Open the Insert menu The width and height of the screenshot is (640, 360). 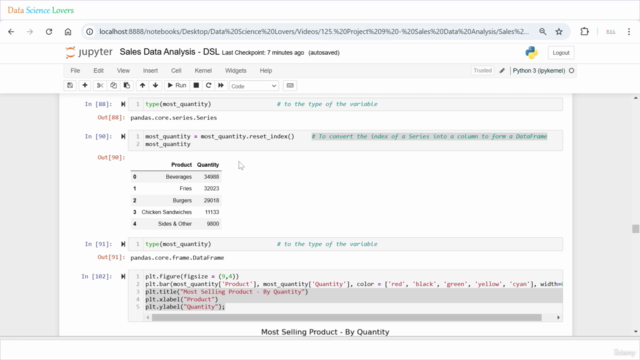[x=150, y=71]
